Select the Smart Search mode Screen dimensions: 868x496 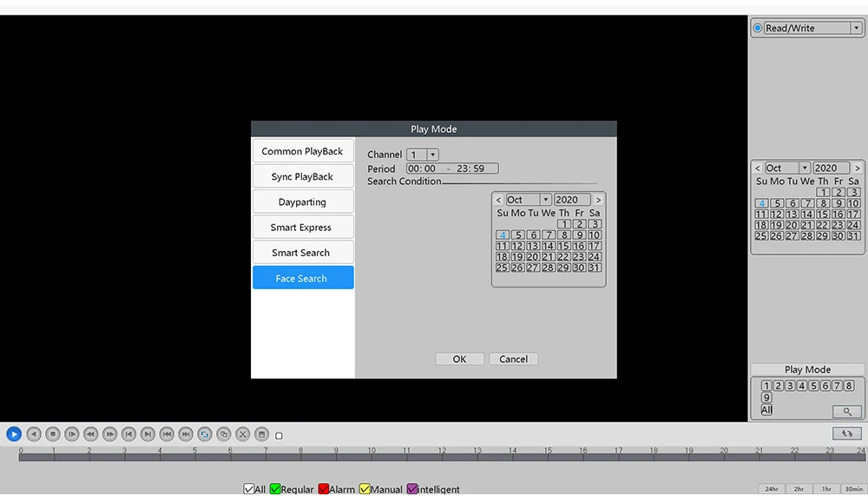(303, 253)
